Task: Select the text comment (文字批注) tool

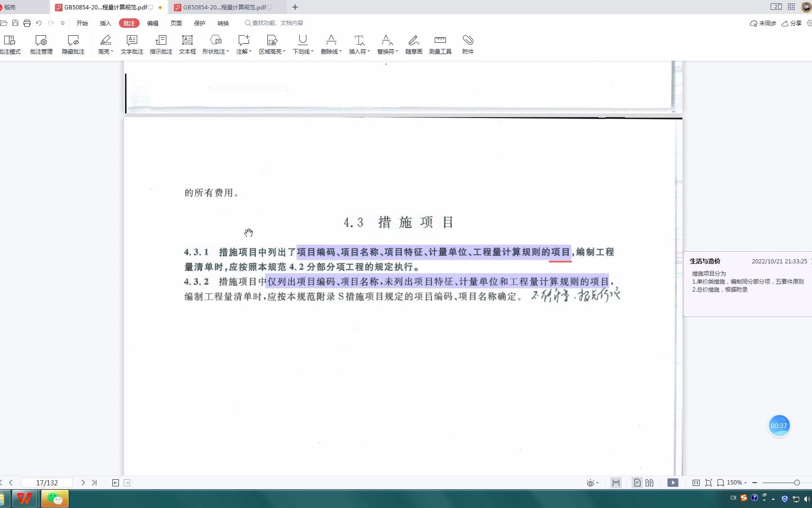Action: click(x=132, y=45)
